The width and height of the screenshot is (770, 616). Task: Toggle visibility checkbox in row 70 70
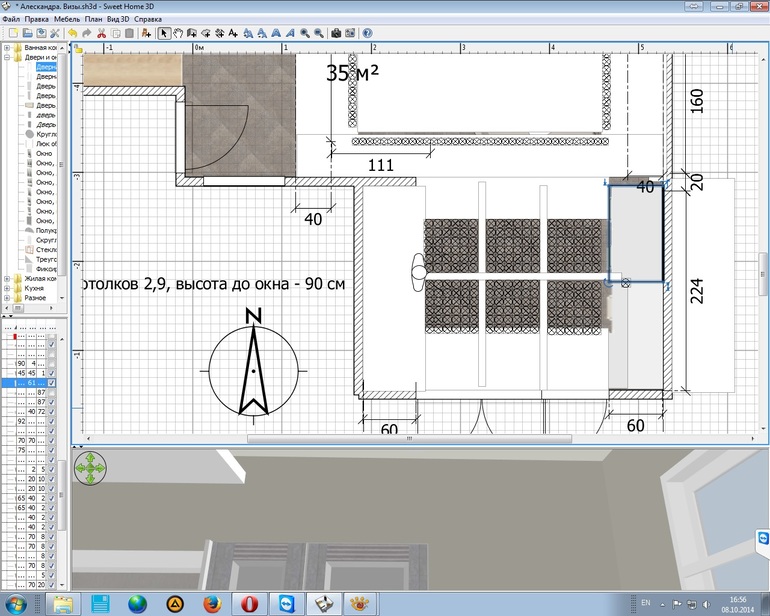tap(52, 441)
